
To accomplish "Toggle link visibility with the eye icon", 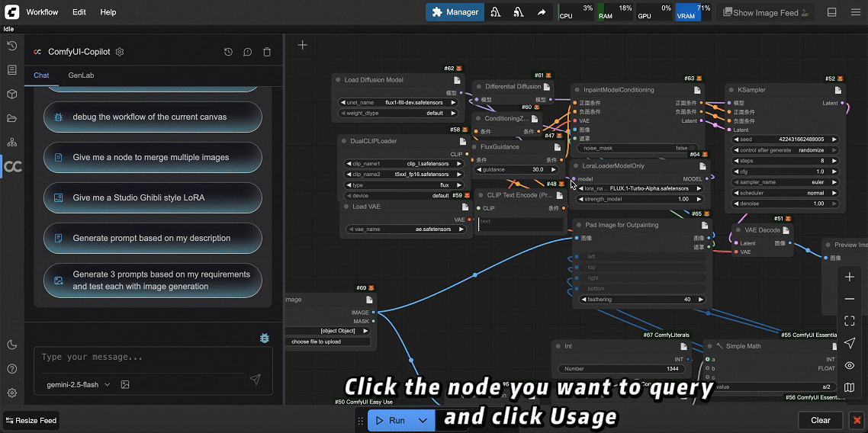I will pyautogui.click(x=850, y=365).
